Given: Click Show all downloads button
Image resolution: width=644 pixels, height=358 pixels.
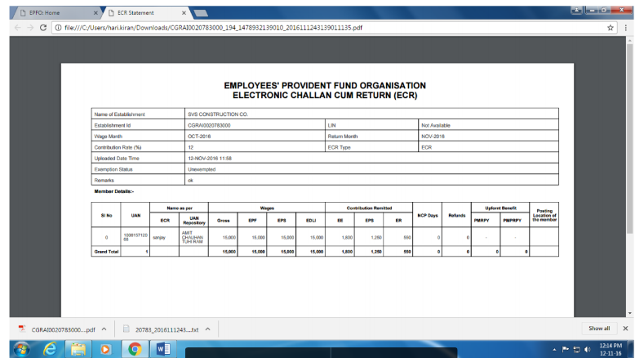Looking at the screenshot, I should [598, 329].
